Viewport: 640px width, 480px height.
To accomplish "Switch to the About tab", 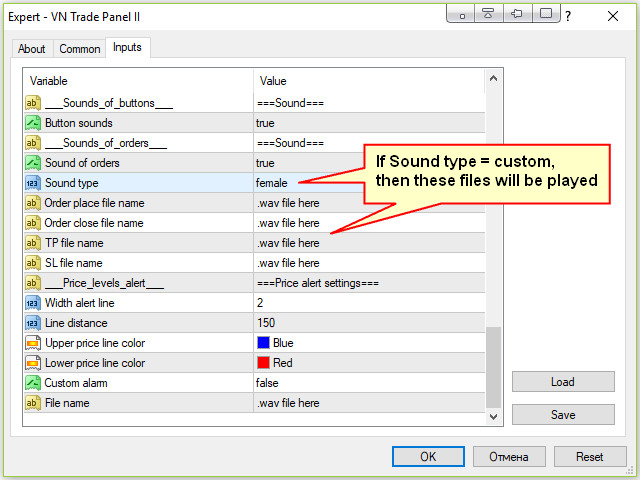I will (32, 49).
